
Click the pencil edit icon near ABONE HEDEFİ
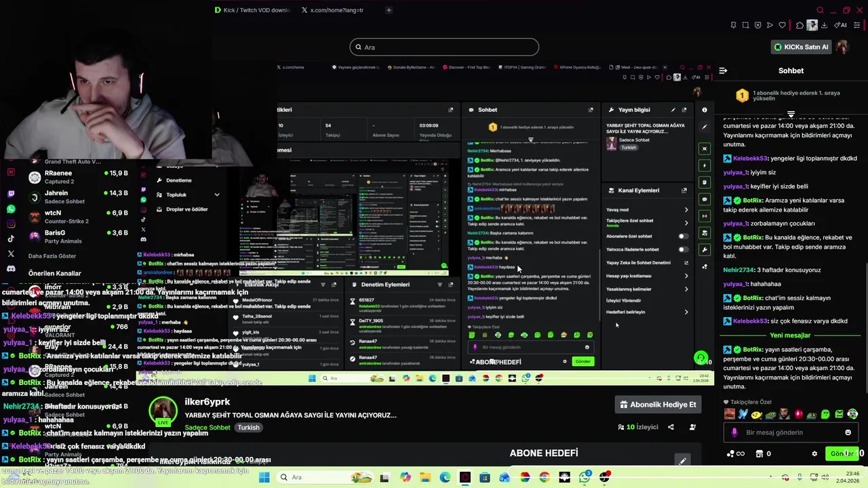(x=683, y=461)
